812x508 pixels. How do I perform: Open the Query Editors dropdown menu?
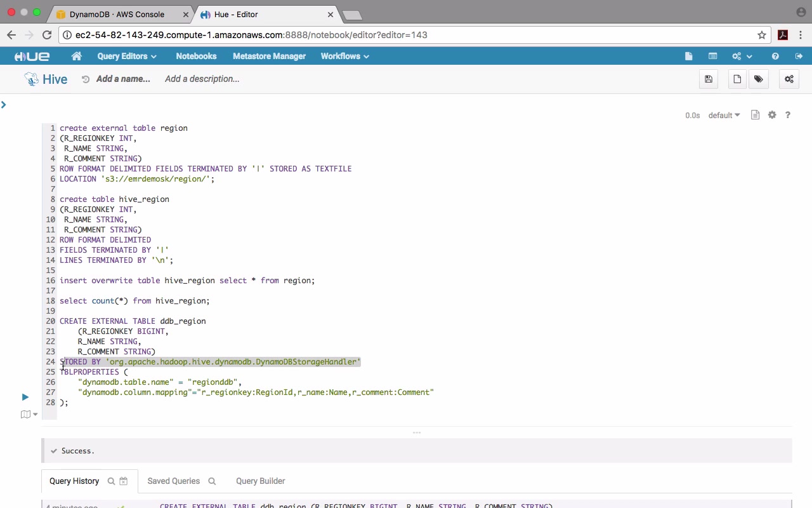[x=127, y=57]
